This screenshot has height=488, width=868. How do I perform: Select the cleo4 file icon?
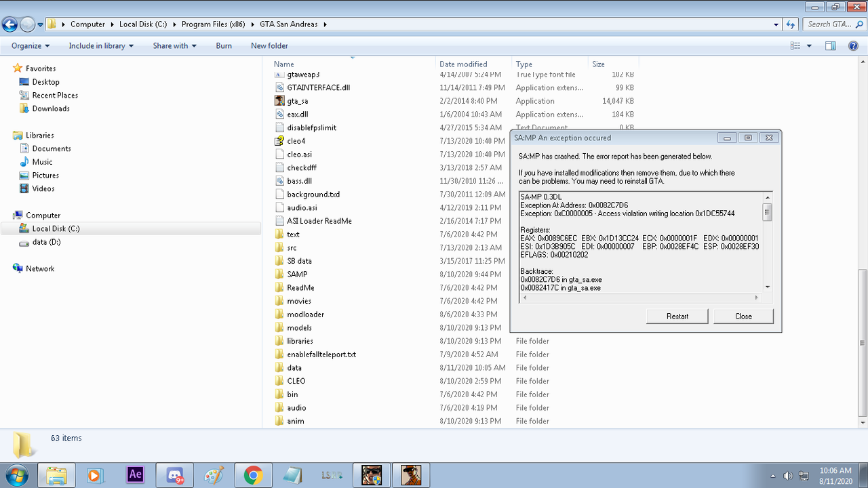279,141
